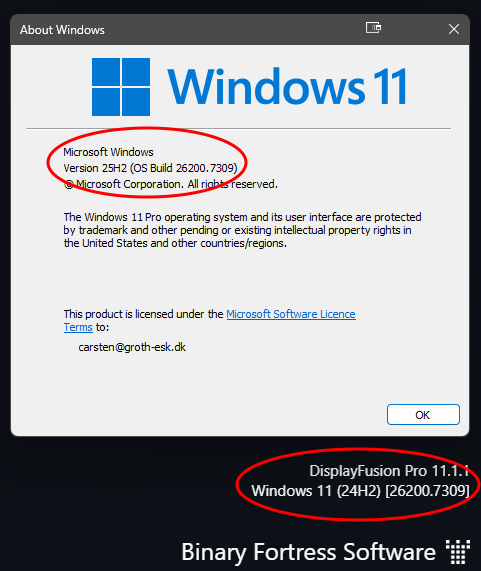
Task: Click the carsten@groth-esk.dk licensee text
Action: 132,347
